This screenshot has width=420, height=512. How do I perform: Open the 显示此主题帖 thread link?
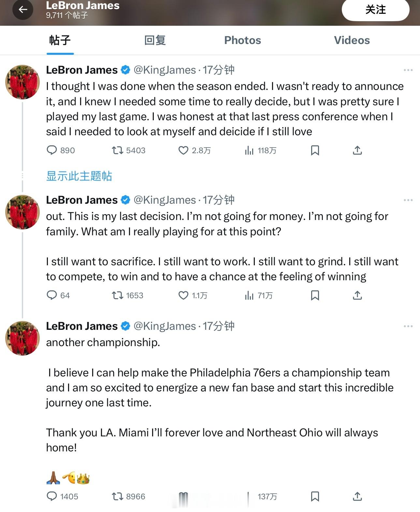tap(79, 176)
